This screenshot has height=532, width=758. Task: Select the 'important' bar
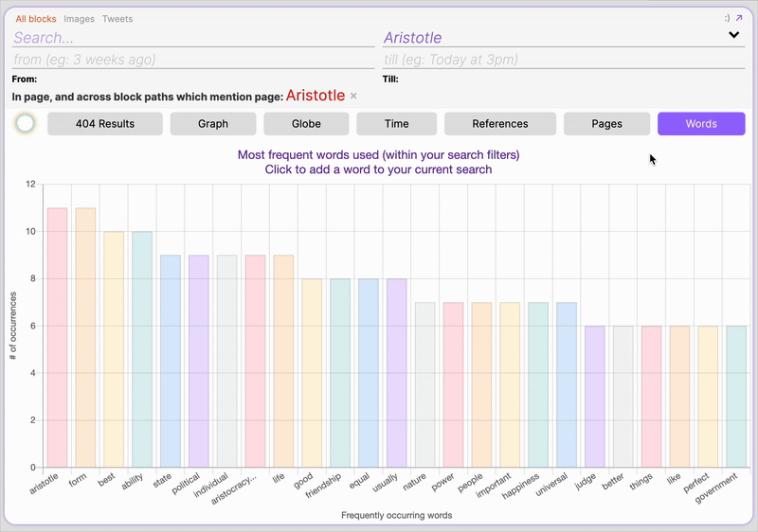pyautogui.click(x=510, y=384)
